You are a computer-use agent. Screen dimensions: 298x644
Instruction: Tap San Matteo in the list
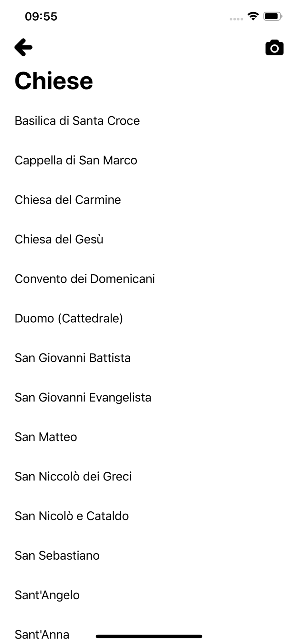pyautogui.click(x=46, y=437)
